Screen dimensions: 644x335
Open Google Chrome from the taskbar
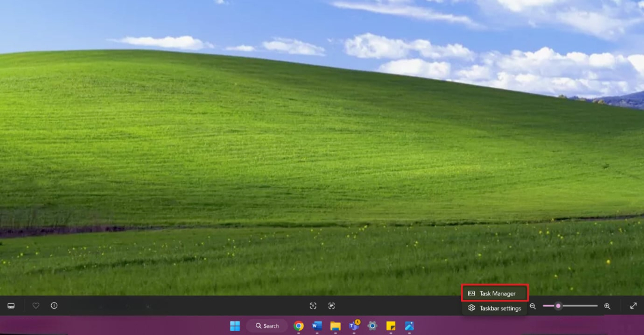click(x=299, y=326)
